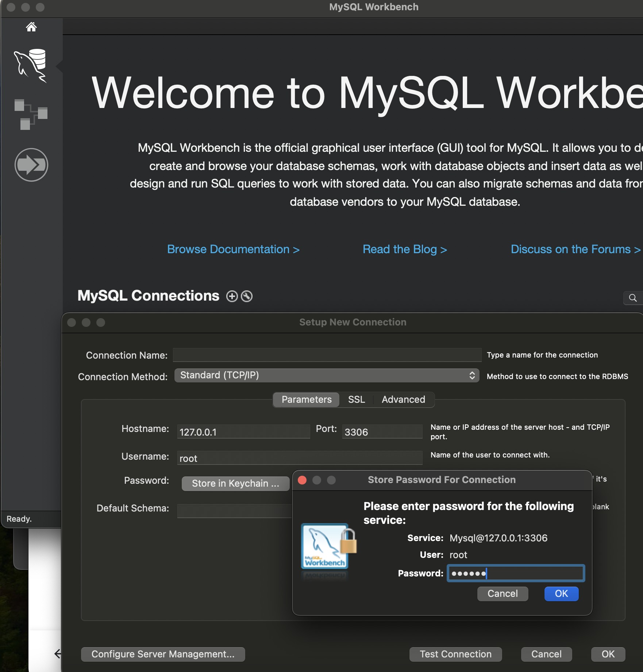Focus the Connection Name field
Image resolution: width=643 pixels, height=672 pixels.
[327, 355]
